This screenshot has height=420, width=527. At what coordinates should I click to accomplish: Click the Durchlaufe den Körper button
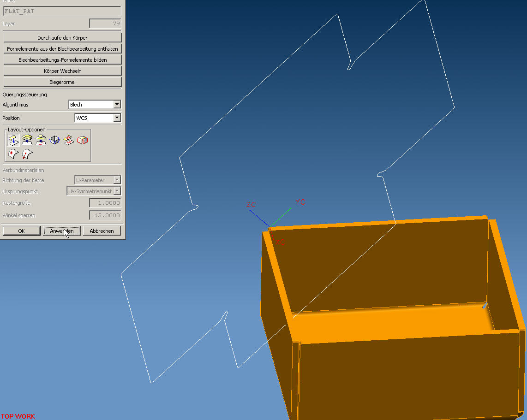click(62, 38)
